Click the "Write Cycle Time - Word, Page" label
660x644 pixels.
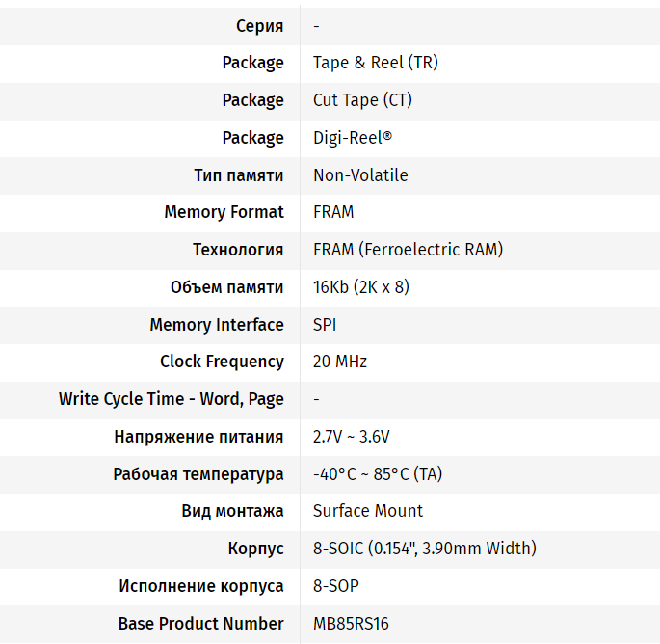171,399
